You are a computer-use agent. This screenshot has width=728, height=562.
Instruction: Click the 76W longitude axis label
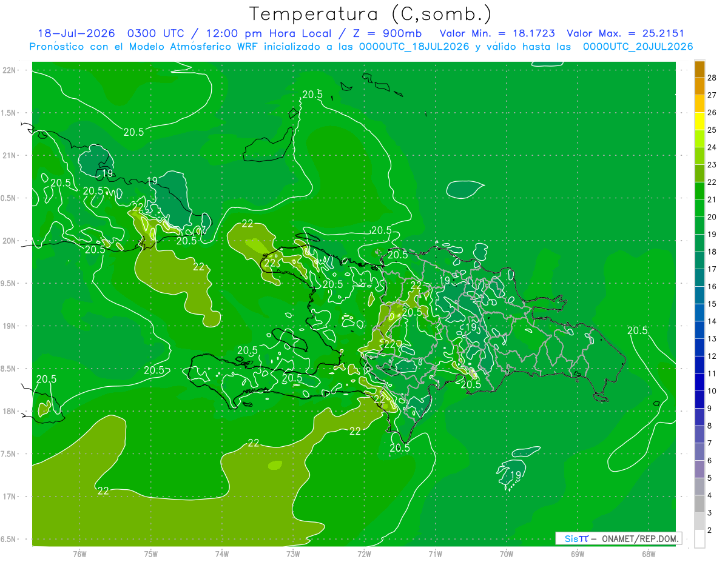coord(79,554)
